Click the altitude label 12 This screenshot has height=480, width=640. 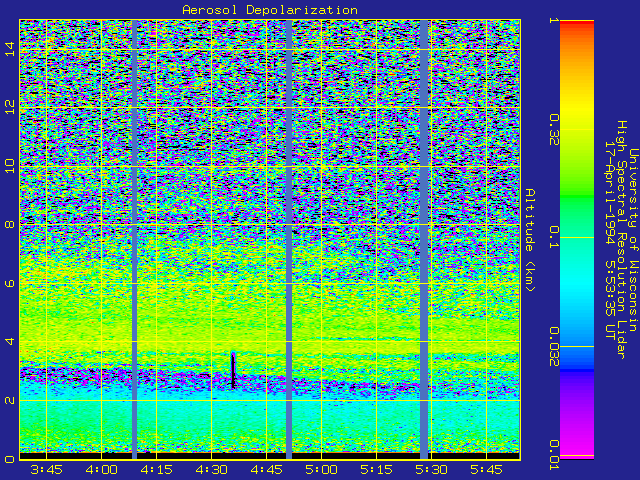coord(10,107)
